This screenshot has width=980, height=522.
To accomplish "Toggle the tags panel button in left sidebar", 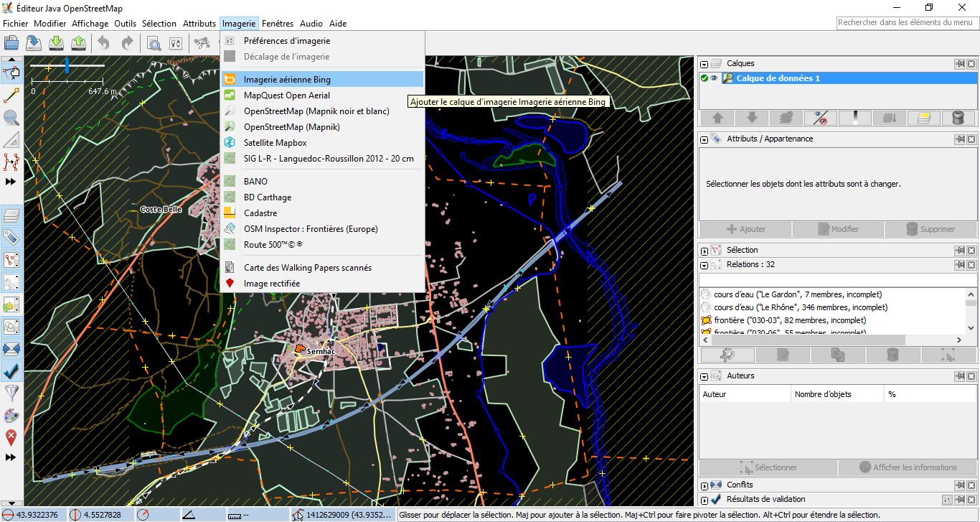I will tap(11, 238).
